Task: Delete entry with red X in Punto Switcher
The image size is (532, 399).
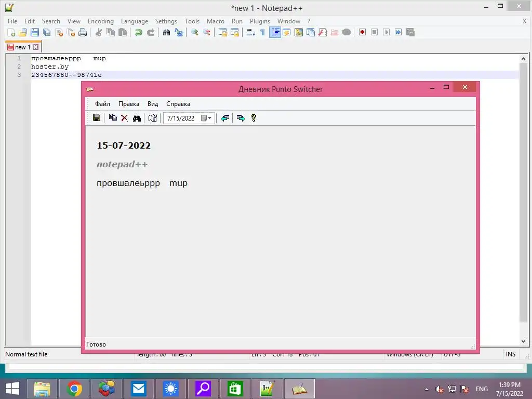Action: click(125, 118)
